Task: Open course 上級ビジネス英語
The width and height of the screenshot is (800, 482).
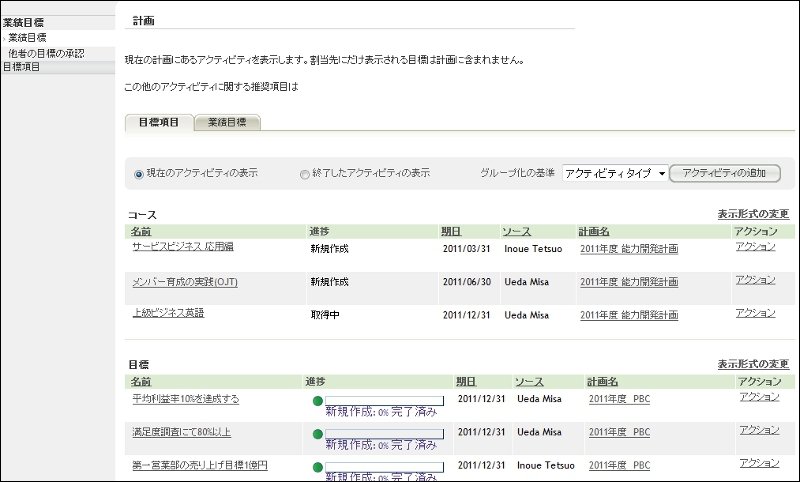Action: coord(168,313)
